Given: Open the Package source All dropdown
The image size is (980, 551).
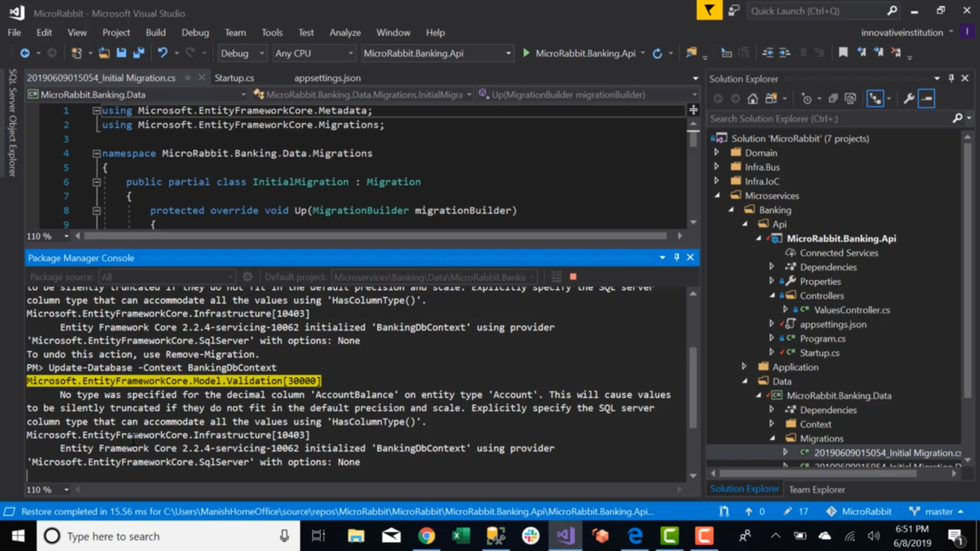Looking at the screenshot, I should (167, 277).
